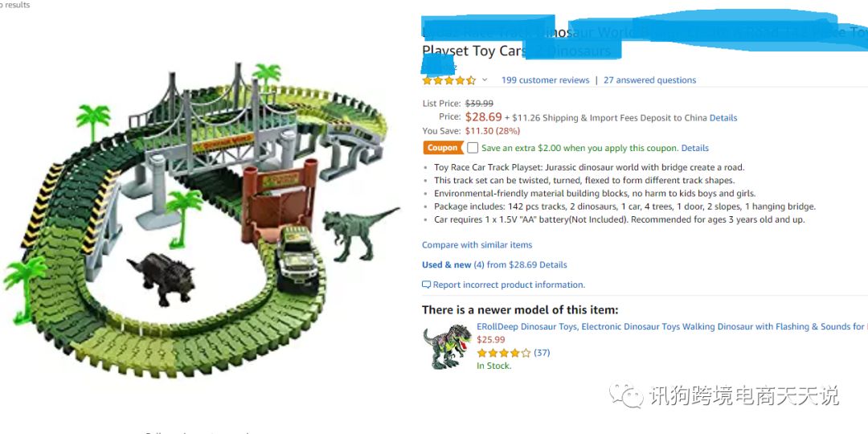Open shipping and import fees Details

tap(723, 118)
